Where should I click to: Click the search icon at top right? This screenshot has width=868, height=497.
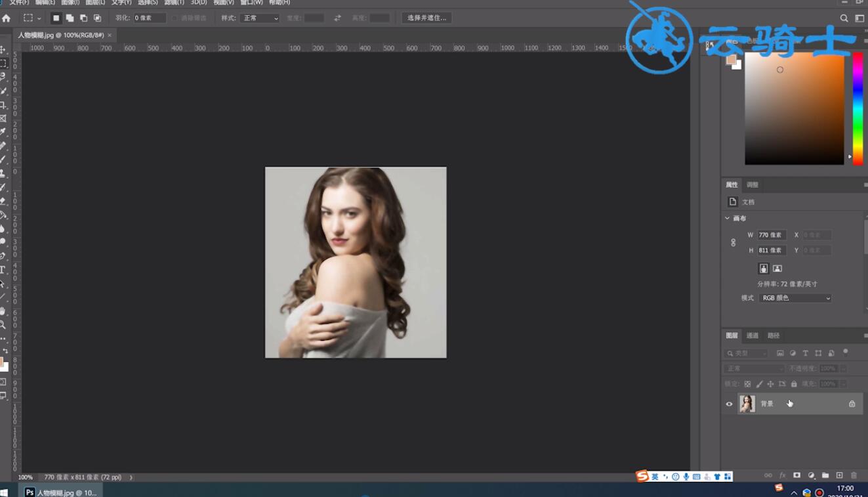pos(844,18)
